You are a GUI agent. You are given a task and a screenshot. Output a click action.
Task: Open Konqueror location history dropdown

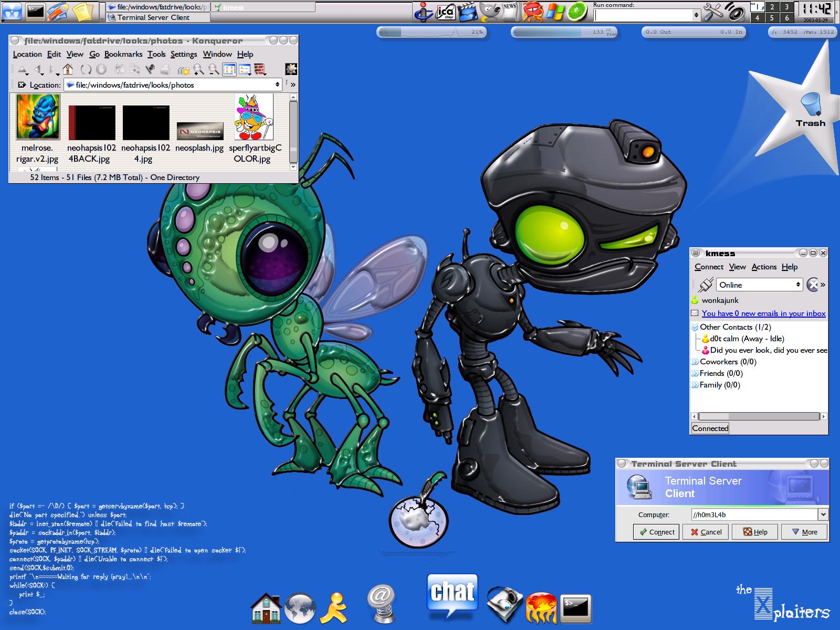277,85
